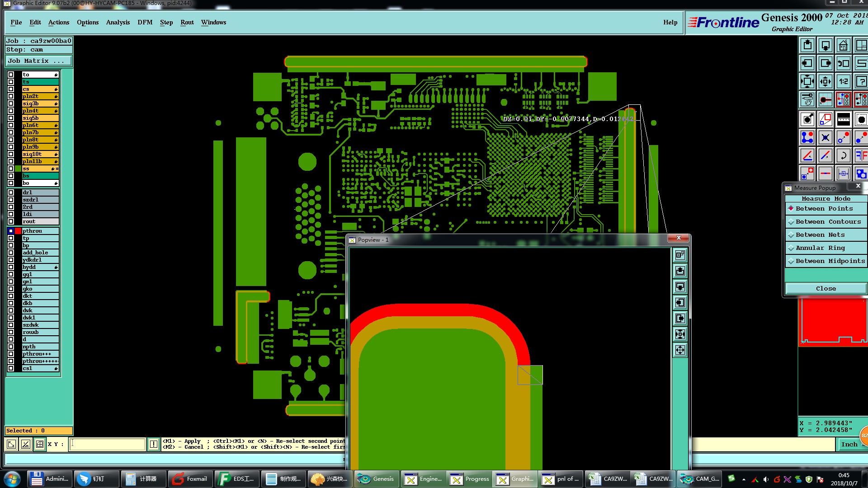Image resolution: width=868 pixels, height=488 pixels.
Task: Click the red pthrou layer color swatch
Action: point(18,231)
